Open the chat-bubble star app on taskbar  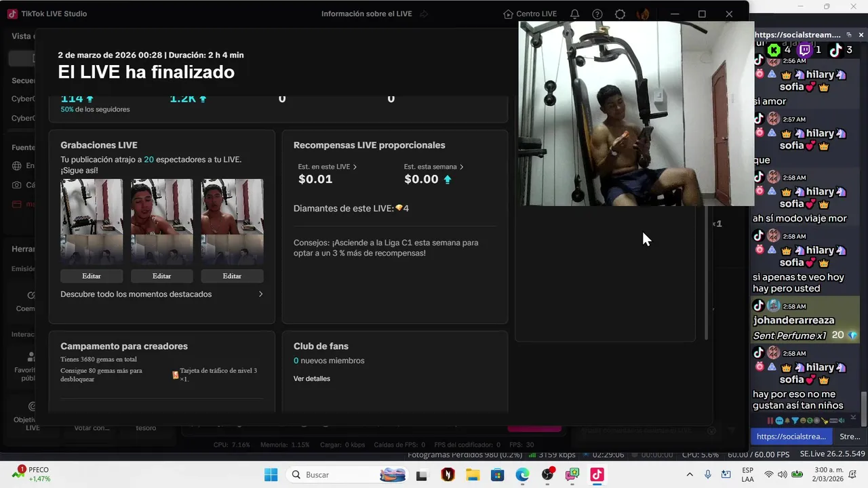572,475
